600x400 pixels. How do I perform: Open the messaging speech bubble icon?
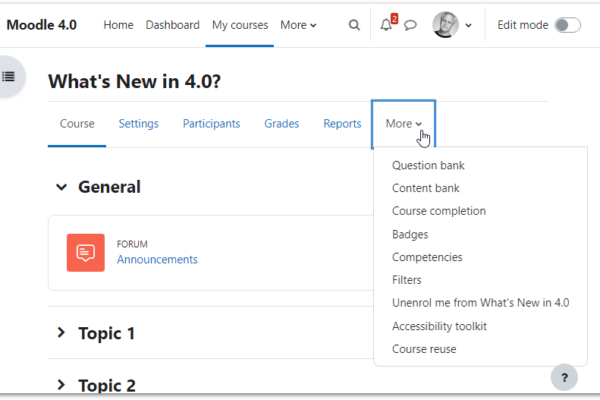tap(410, 25)
